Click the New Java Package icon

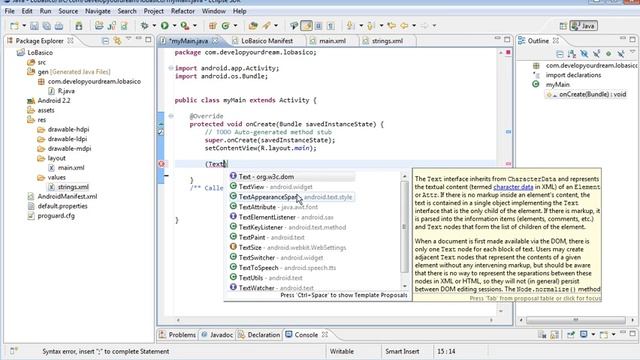click(x=213, y=26)
